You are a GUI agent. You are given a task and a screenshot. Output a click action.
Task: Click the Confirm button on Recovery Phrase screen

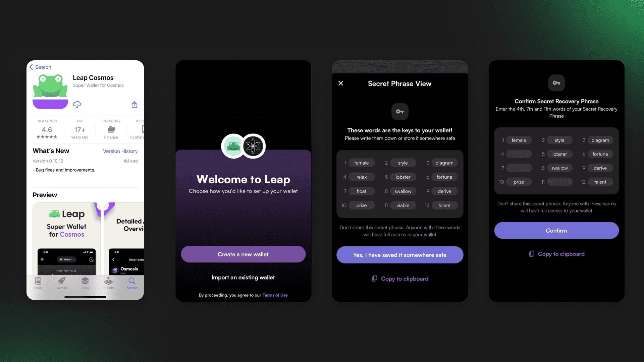coord(556,230)
